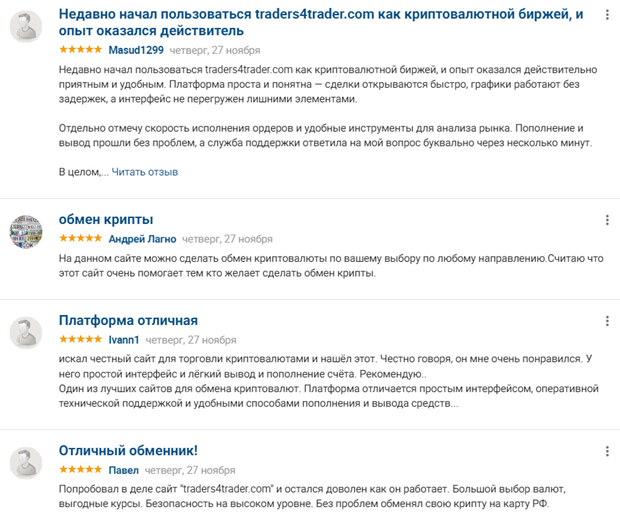Open the review titled обмен крипты

[x=106, y=220]
